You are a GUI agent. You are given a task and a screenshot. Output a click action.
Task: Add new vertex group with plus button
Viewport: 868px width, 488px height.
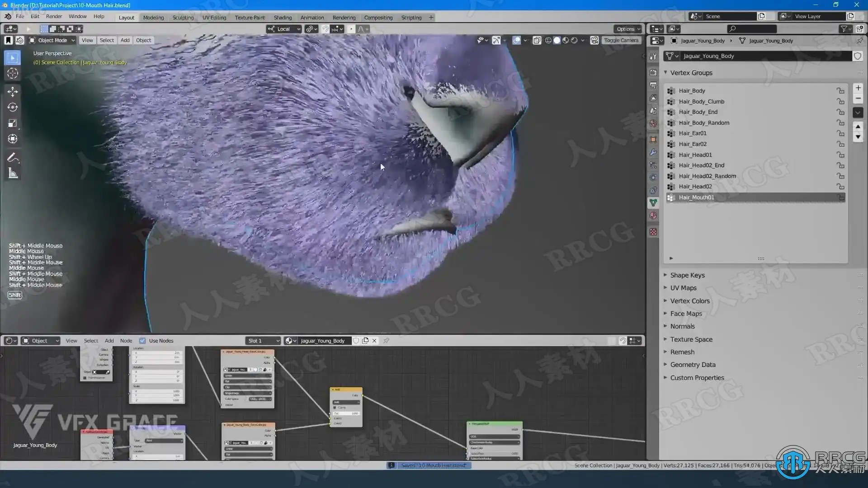(858, 88)
